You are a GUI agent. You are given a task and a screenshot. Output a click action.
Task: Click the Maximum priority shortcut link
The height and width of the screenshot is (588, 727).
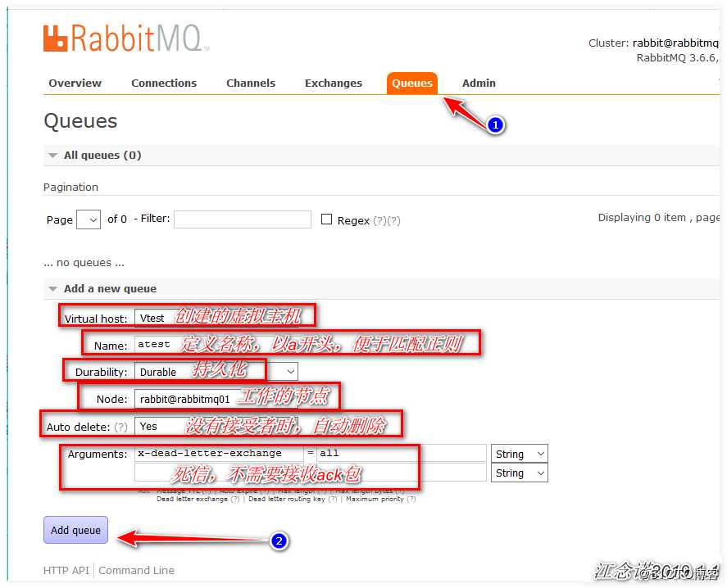coord(375,499)
